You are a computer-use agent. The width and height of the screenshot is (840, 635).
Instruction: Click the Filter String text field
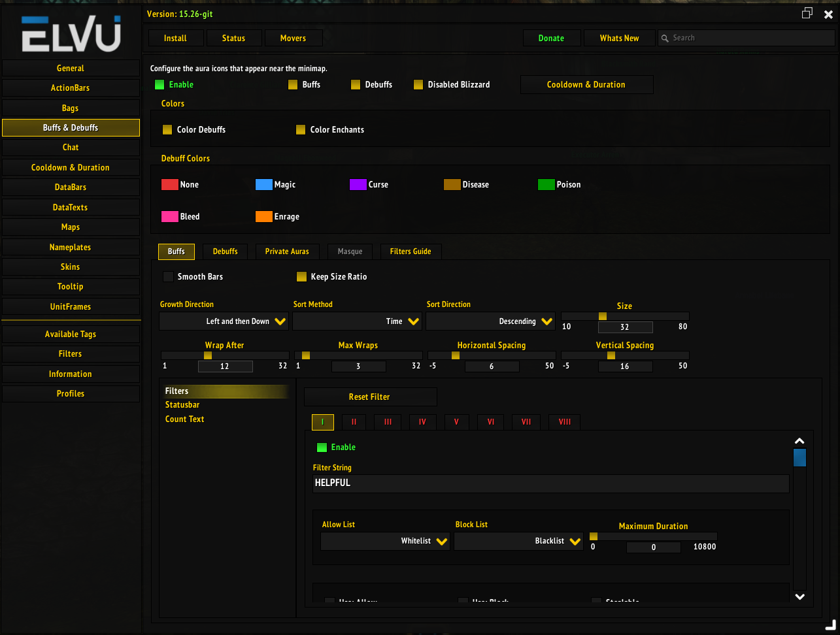pyautogui.click(x=551, y=483)
